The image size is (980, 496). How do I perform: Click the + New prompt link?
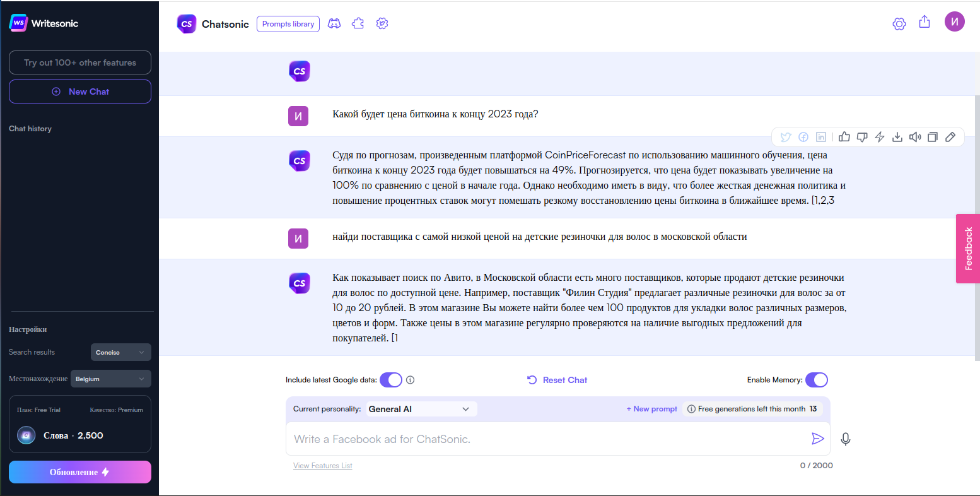click(x=652, y=409)
